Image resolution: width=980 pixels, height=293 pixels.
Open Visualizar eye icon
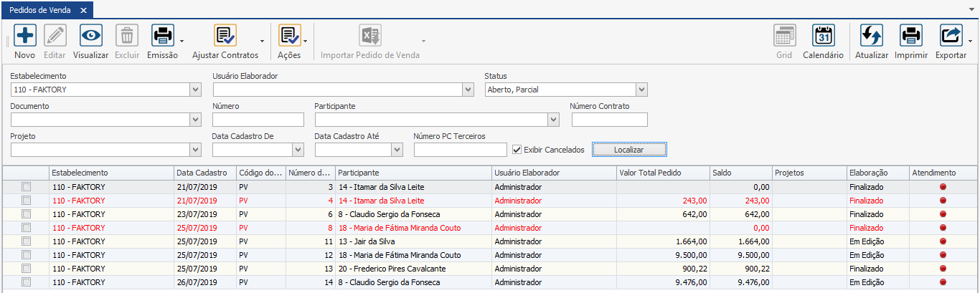(90, 36)
